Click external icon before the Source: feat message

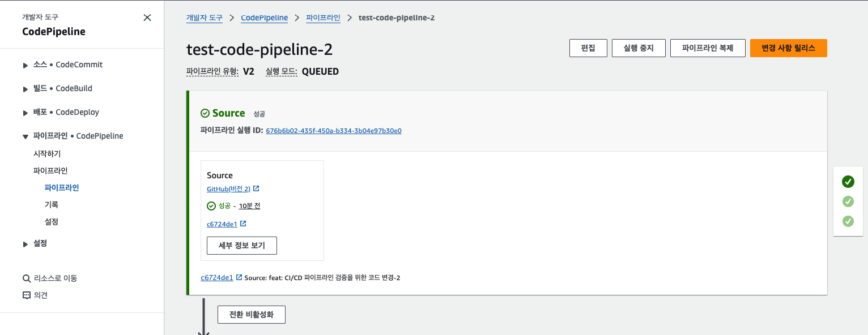pos(239,277)
